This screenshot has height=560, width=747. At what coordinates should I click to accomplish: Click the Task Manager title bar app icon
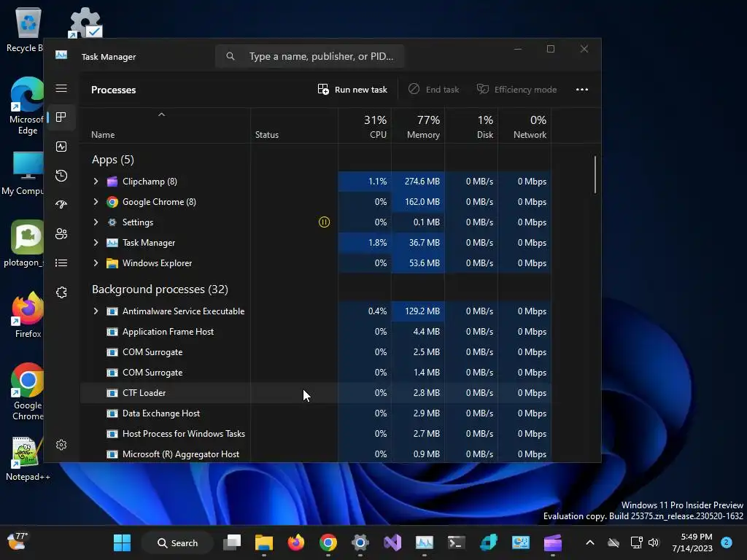[x=61, y=55]
